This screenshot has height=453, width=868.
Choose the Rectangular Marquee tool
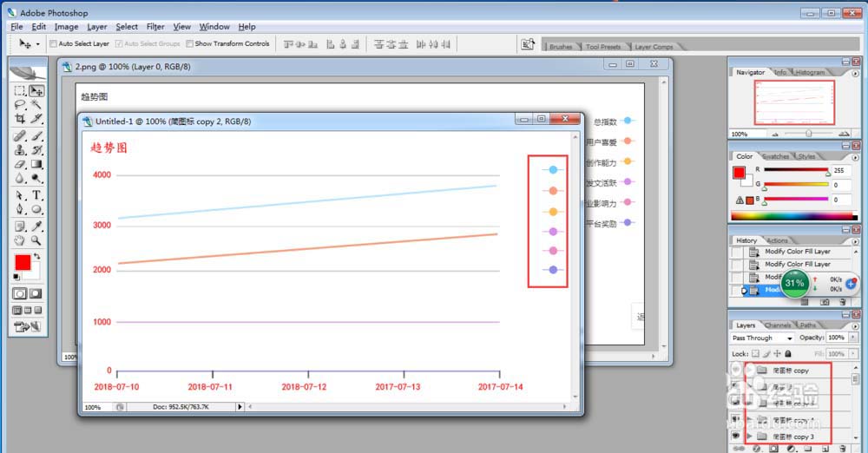[x=20, y=90]
